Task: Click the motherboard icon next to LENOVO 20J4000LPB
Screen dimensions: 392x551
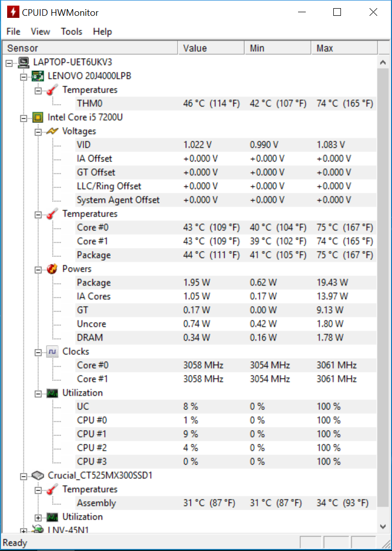Action: coord(38,76)
